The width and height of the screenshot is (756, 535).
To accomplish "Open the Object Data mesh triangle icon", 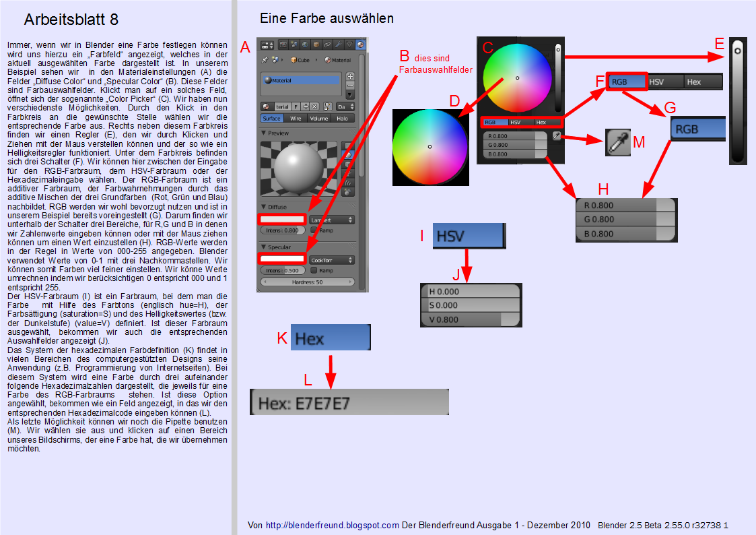I will [x=349, y=45].
